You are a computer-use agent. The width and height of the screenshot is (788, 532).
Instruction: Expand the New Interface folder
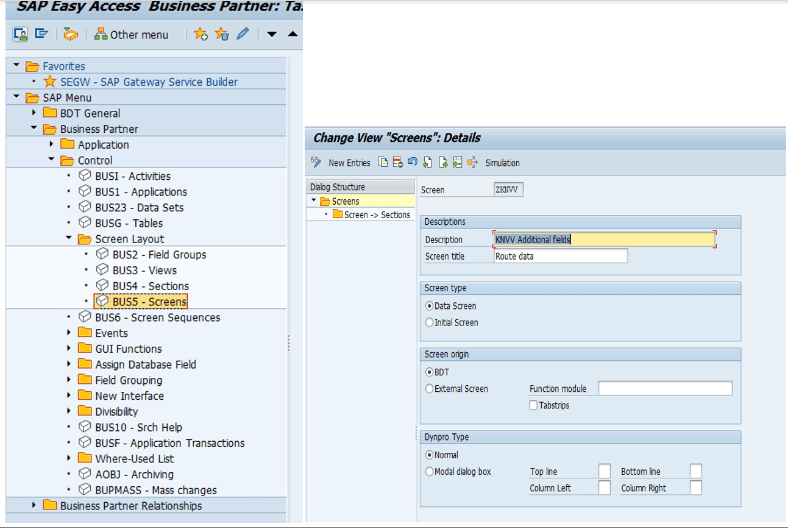[x=69, y=395]
